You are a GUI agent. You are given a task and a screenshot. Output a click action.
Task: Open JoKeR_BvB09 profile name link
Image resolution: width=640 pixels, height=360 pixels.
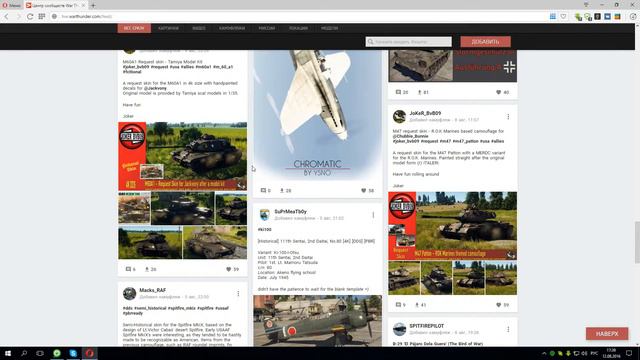pyautogui.click(x=425, y=113)
